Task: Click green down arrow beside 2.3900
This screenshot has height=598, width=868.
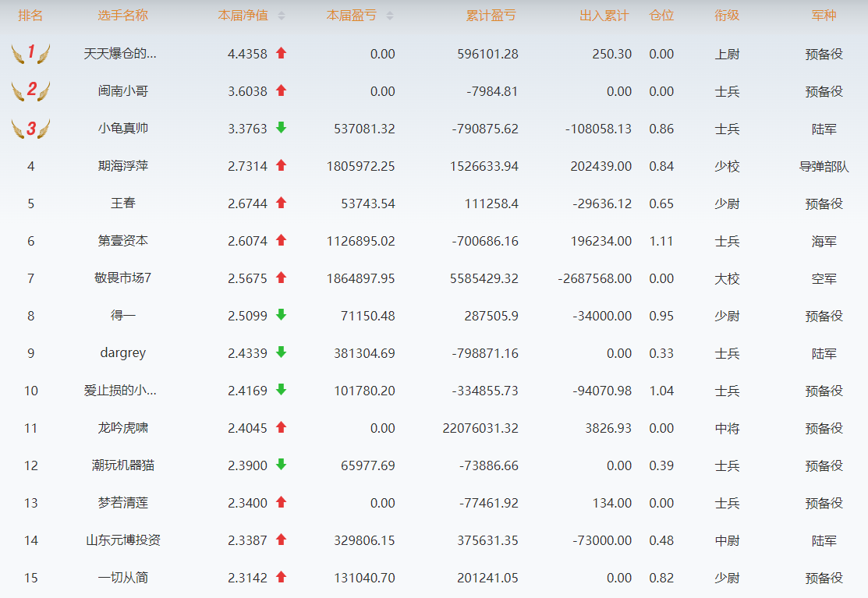Action: coord(282,465)
